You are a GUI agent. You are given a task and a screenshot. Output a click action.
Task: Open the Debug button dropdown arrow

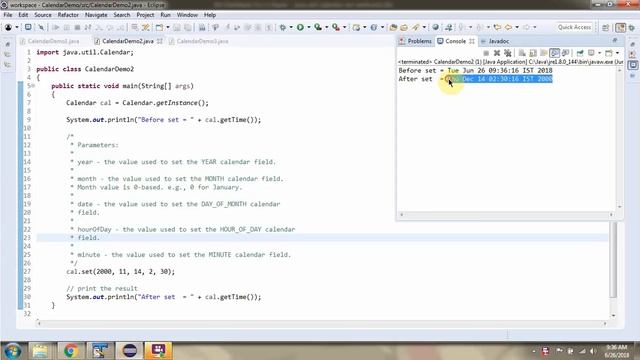click(x=291, y=27)
